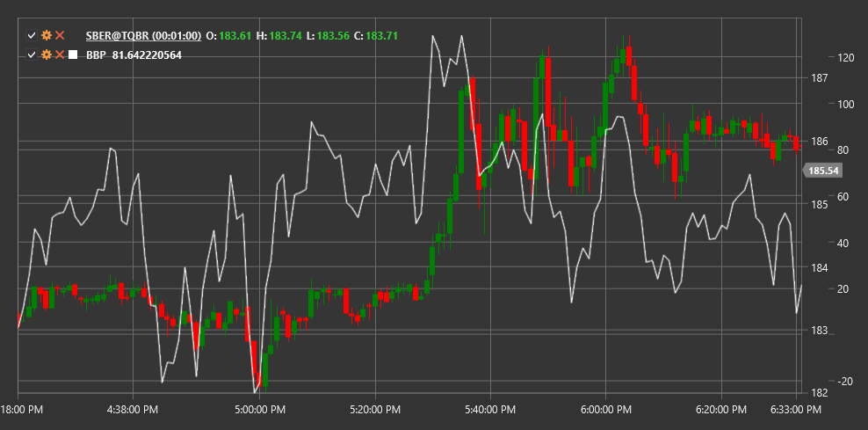Click the 4:38:00 PM time axis label
868x430 pixels.
tap(132, 410)
